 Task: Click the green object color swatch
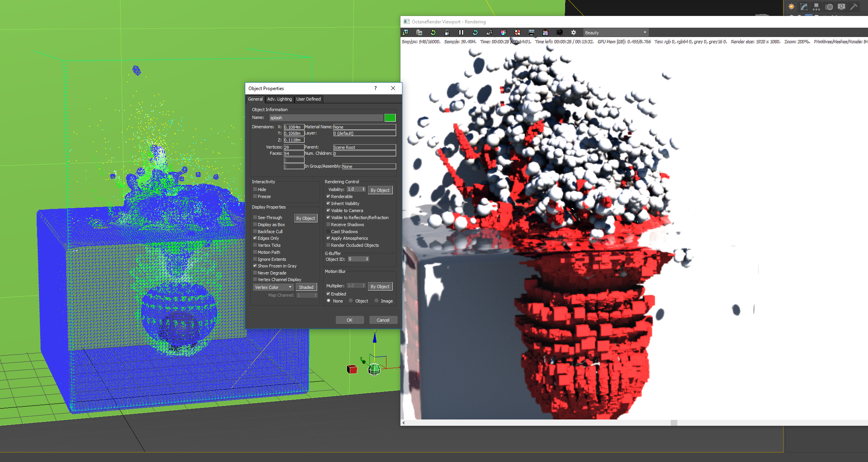(x=390, y=118)
